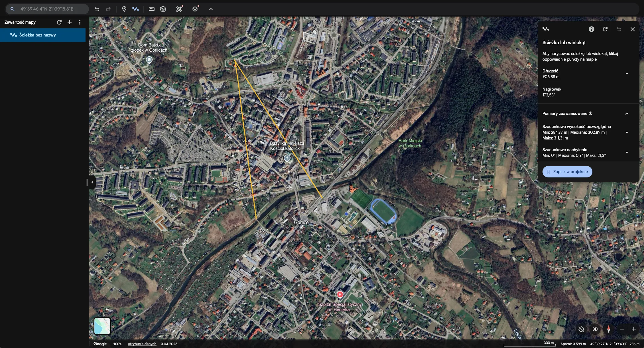Open Atrybucja danych link
The image size is (644, 348).
click(x=142, y=344)
